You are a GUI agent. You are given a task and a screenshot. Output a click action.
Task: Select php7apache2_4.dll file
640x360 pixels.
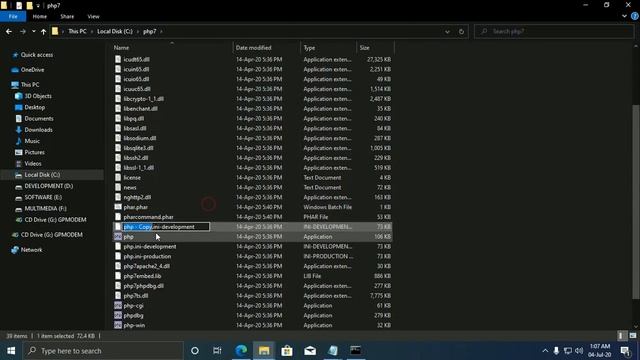point(147,266)
